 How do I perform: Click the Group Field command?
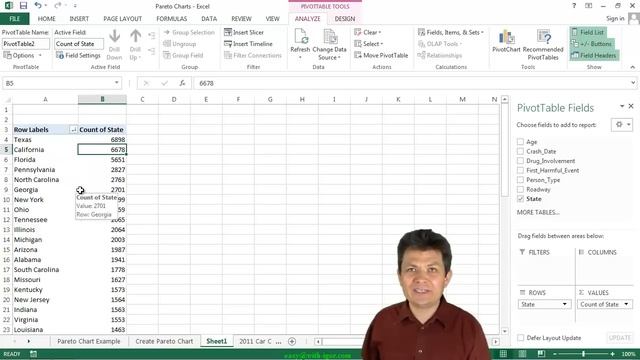(x=183, y=55)
